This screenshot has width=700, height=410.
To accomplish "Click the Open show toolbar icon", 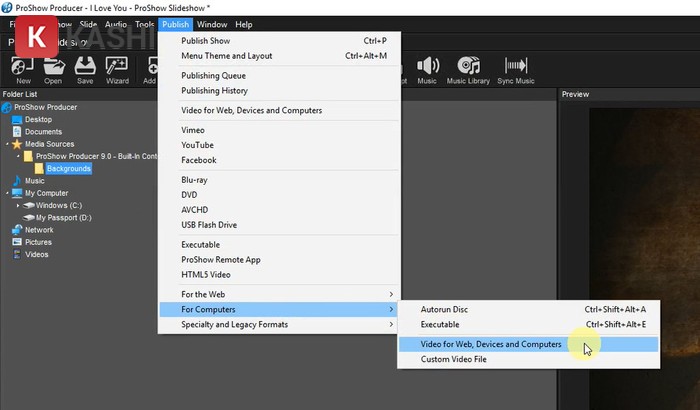I will click(53, 68).
